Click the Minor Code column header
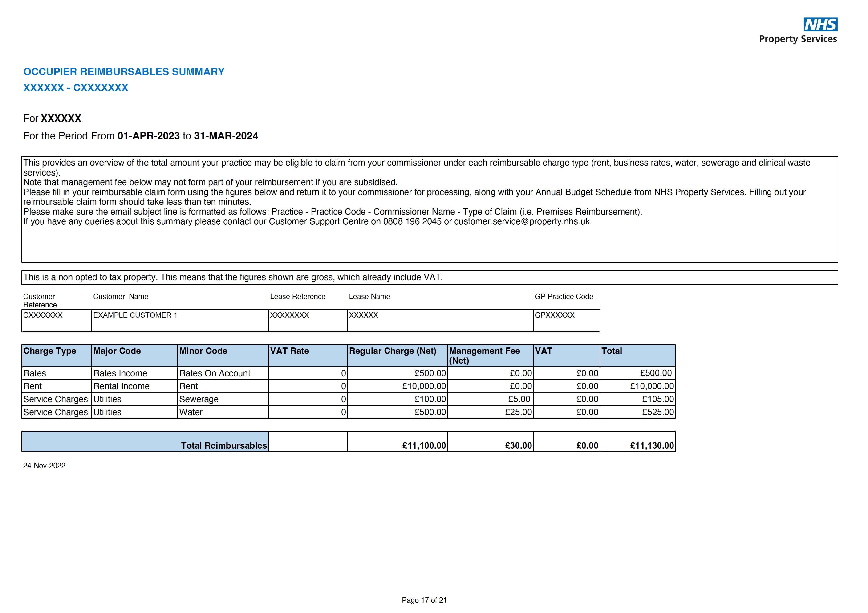Viewport: 868px width, 613px height. [x=203, y=351]
